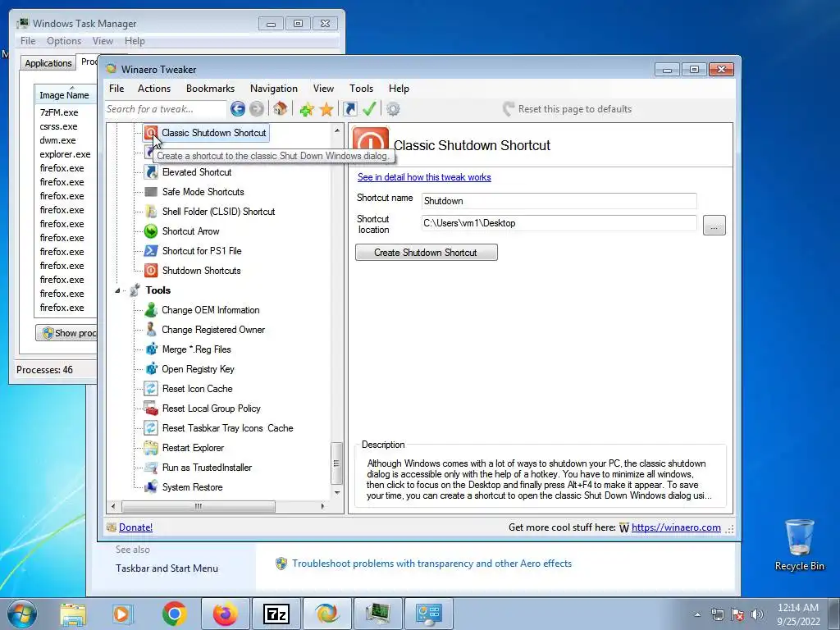Open the Navigation menu
The width and height of the screenshot is (840, 630).
coord(274,89)
